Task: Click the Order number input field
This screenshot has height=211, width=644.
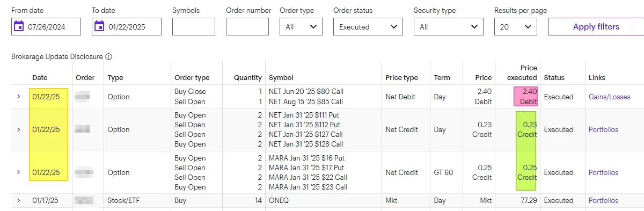Action: pos(247,27)
